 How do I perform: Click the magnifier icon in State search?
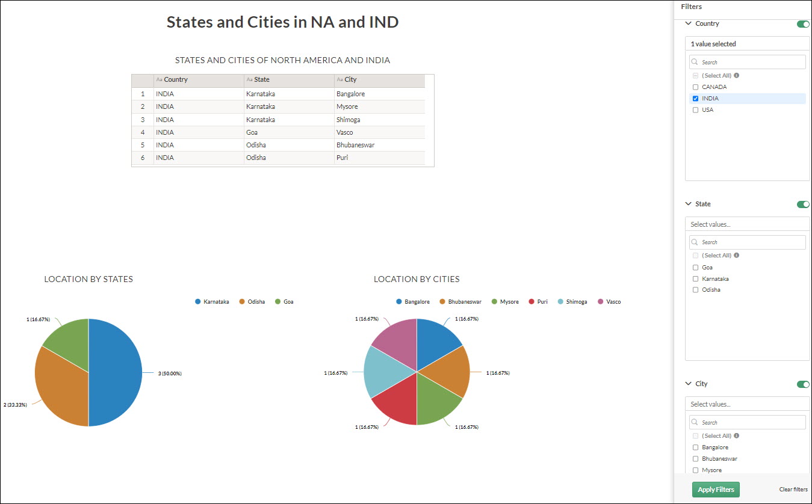(695, 242)
